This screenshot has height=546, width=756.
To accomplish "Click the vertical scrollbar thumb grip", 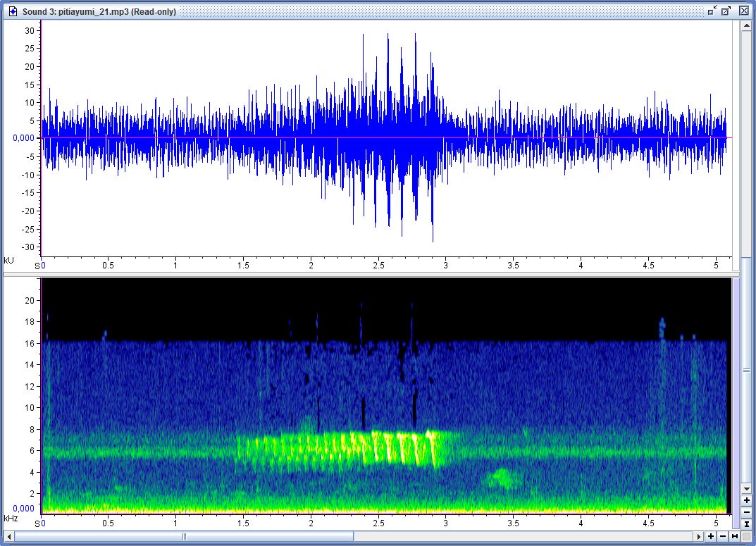I will [746, 369].
